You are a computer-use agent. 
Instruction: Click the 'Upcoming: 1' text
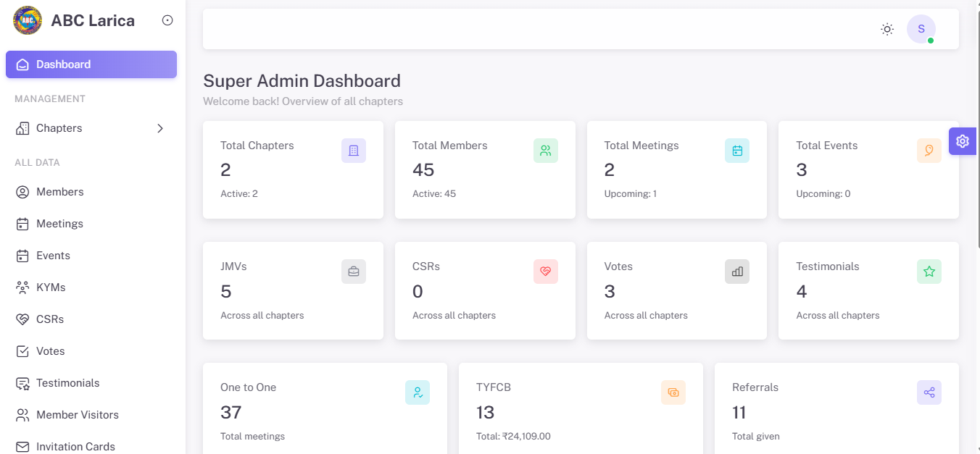pyautogui.click(x=631, y=194)
